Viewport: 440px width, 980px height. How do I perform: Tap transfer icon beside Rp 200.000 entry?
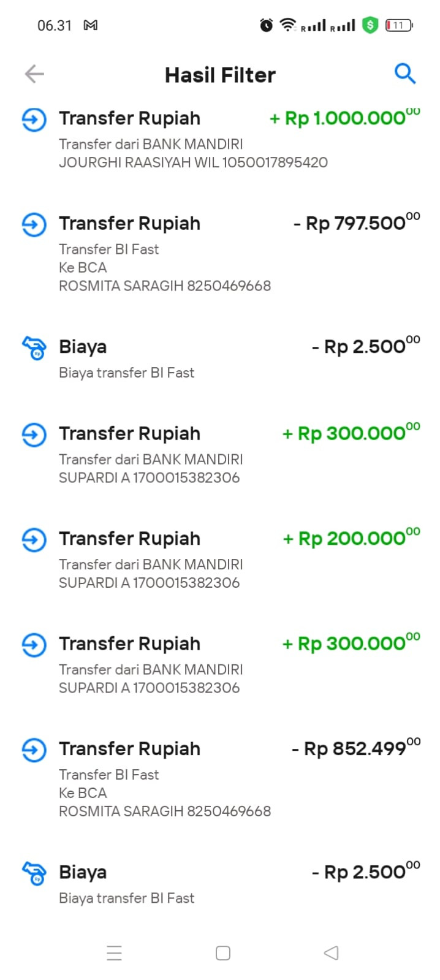[34, 539]
